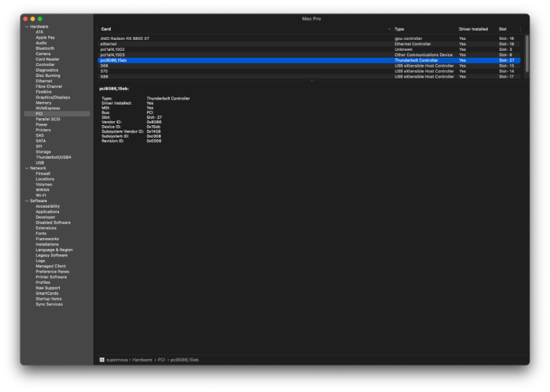The width and height of the screenshot is (550, 392).
Task: Open Audio in the sidebar
Action: point(41,43)
